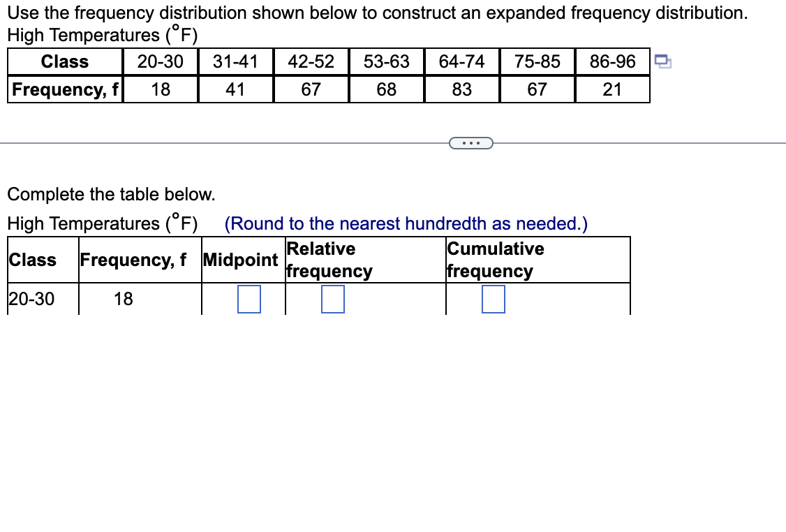The width and height of the screenshot is (786, 532).
Task: Select the 42-52 class label
Action: pos(311,61)
